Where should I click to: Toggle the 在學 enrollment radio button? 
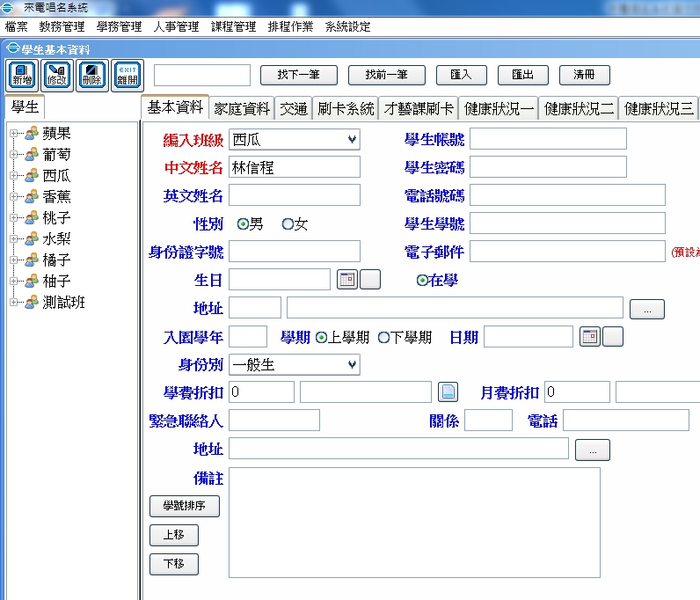(x=422, y=281)
